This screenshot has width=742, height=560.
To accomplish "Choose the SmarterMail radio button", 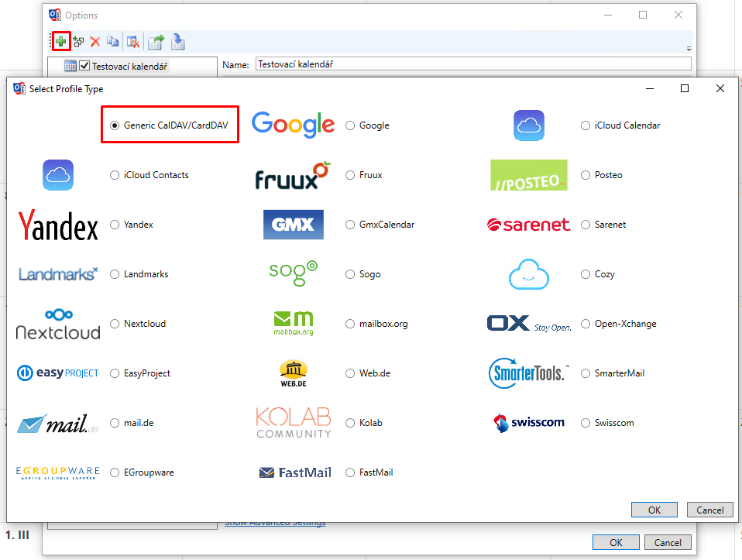I will click(586, 373).
